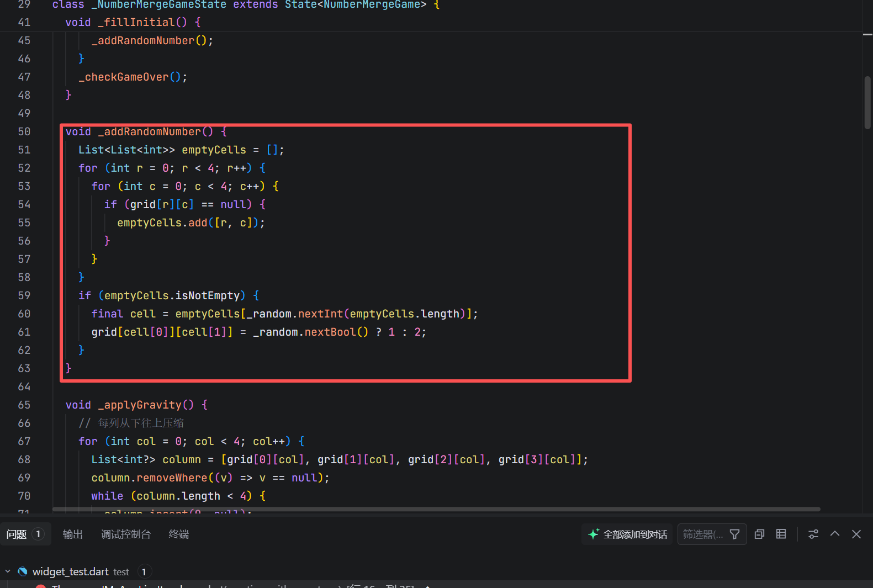This screenshot has height=588, width=873.
Task: Click the '_addRandomNumber();' call on line 45
Action: (152, 40)
